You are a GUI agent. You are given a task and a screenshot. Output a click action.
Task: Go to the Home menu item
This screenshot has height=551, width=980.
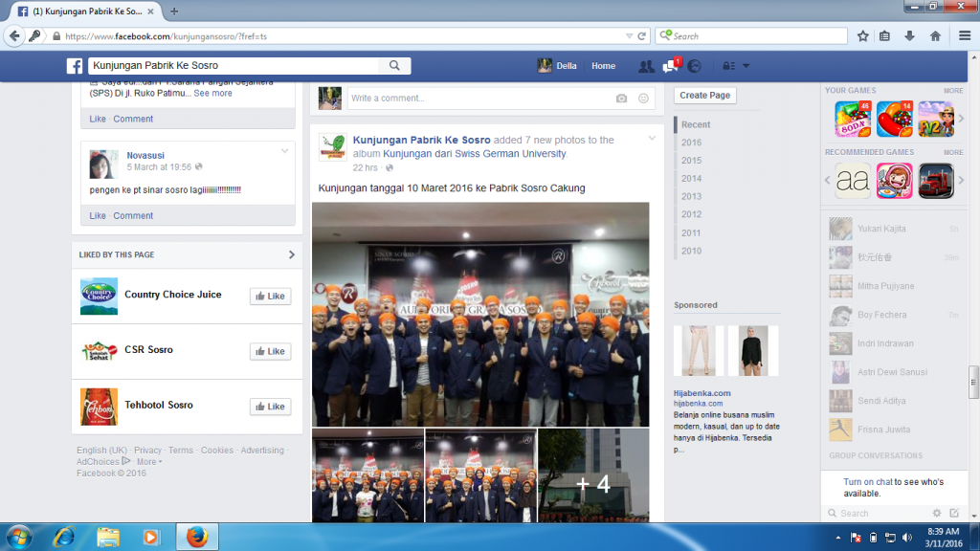(603, 66)
